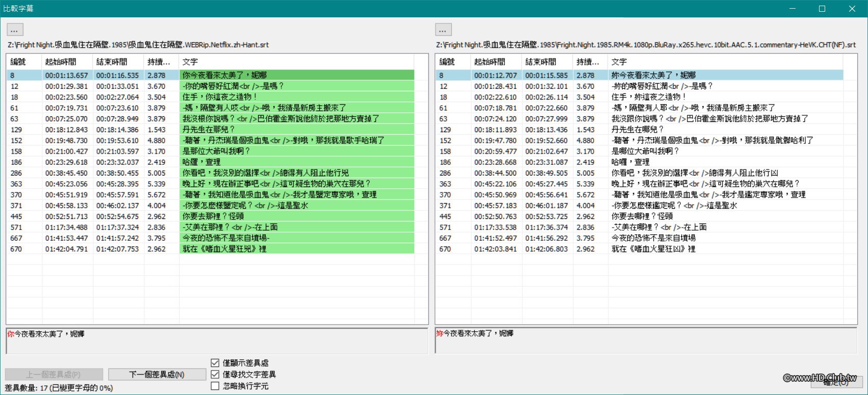Image resolution: width=868 pixels, height=395 pixels.
Task: Click the BluRay commentary-HeVK.CHT(NF).srt file path label
Action: click(646, 45)
